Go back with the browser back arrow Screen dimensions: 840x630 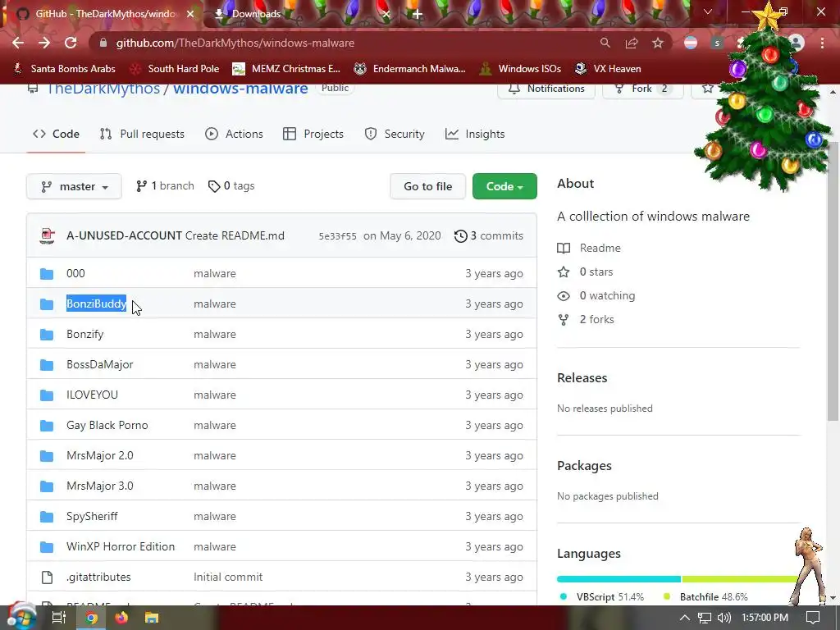pos(18,43)
